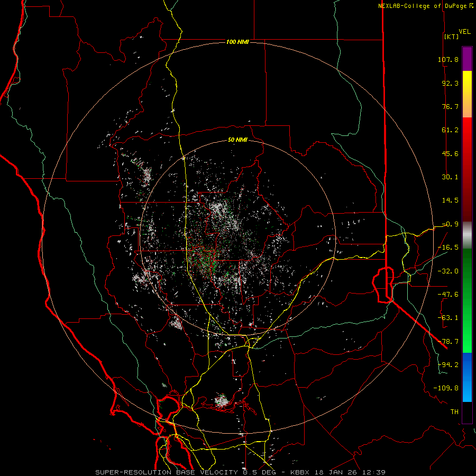The image size is (476, 476).
Task: Click the -78.7 velocity scale value
Action: [448, 342]
